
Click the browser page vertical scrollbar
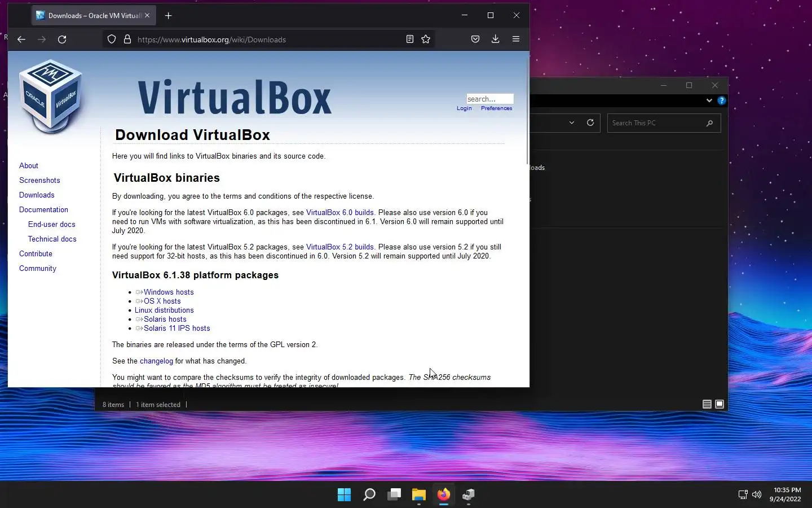(x=527, y=110)
